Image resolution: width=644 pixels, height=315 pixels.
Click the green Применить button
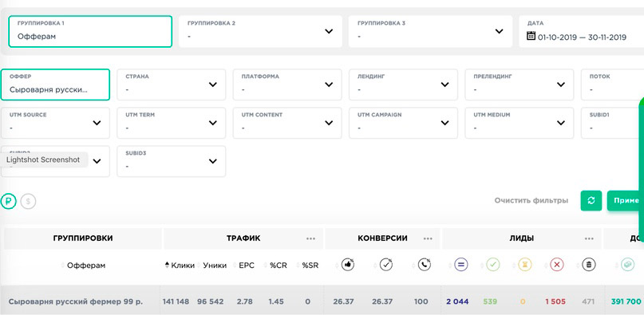[626, 200]
